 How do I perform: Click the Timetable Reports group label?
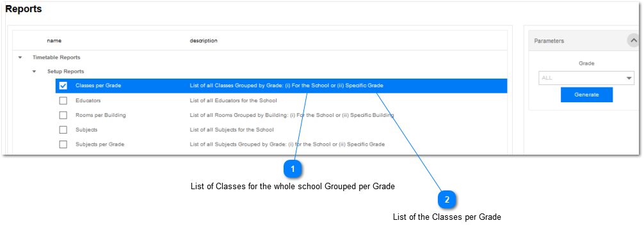coord(56,58)
